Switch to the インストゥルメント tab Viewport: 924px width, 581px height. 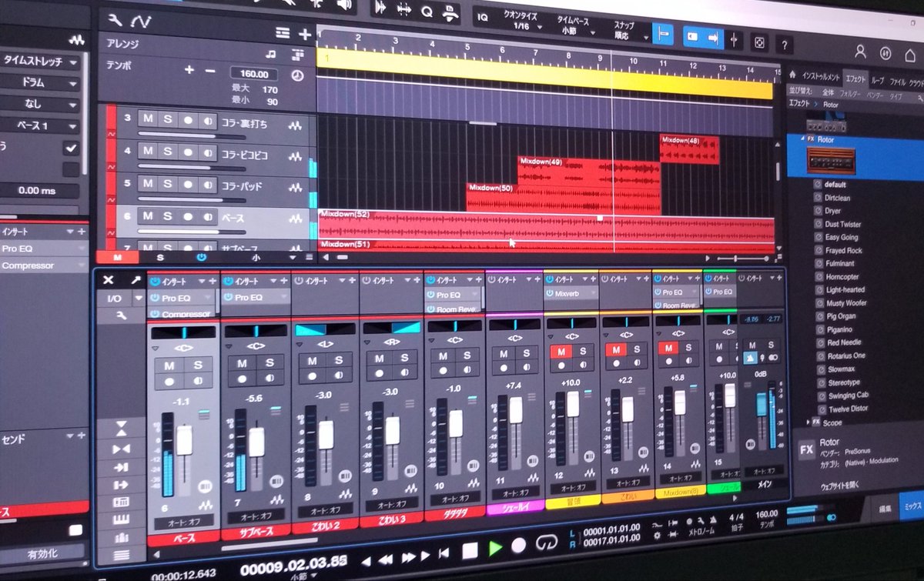[822, 75]
